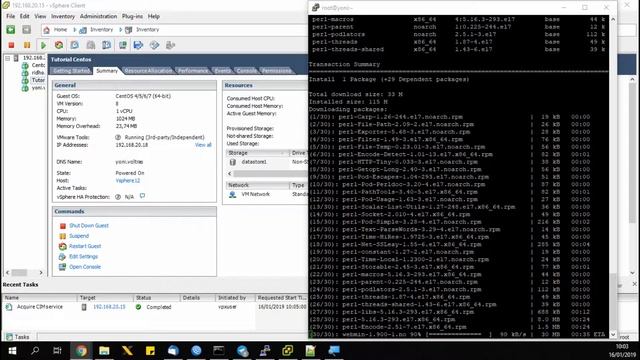The height and width of the screenshot is (360, 640).
Task: Switch to the Resource Allocation tab
Action: coord(149,71)
